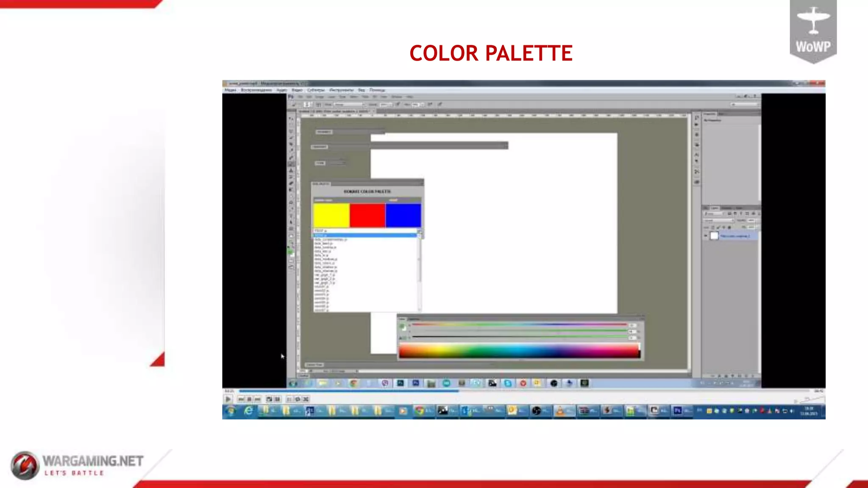The height and width of the screenshot is (488, 868).
Task: Toggle the shape layers filter in Layers
Action: [747, 213]
